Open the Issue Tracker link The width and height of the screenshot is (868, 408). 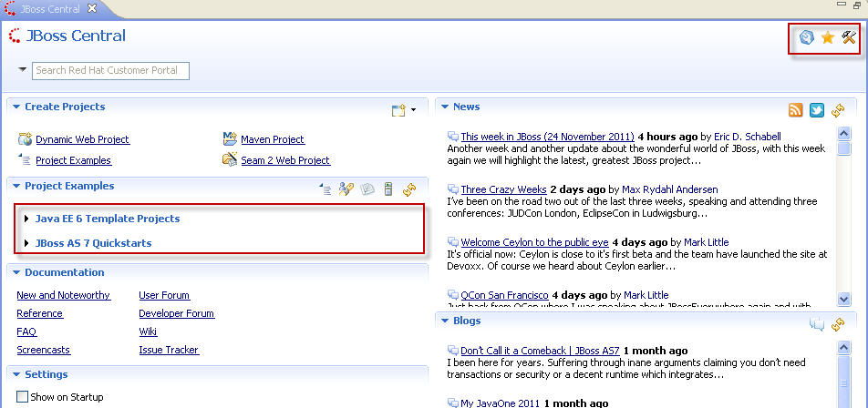coord(169,350)
